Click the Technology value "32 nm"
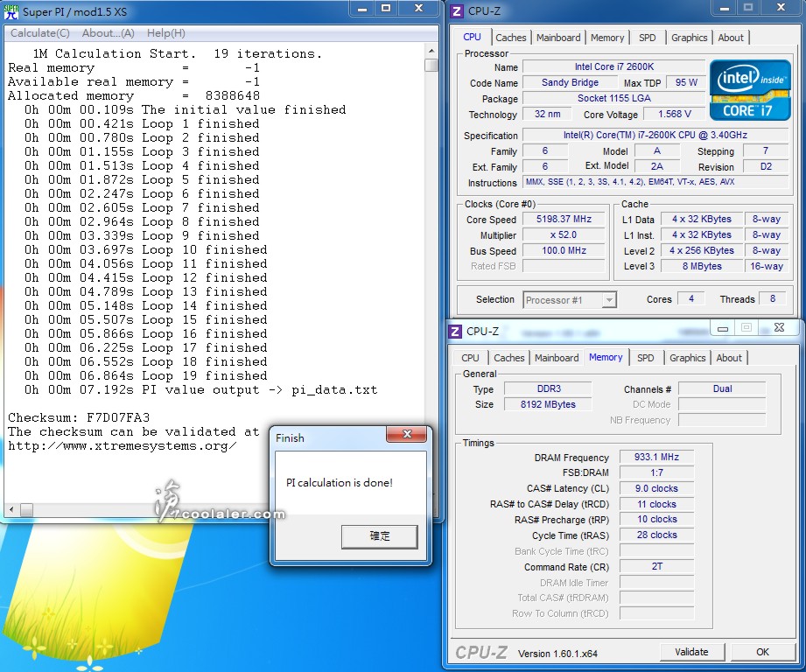Viewport: 806px width, 672px height. coord(548,114)
